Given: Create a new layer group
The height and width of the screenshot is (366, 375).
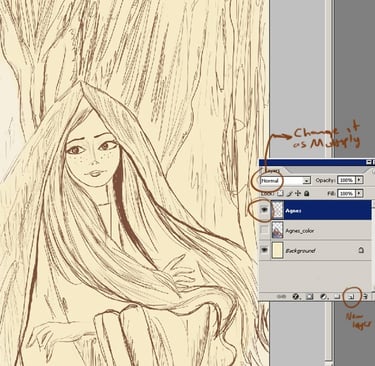Looking at the screenshot, I should pyautogui.click(x=337, y=296).
